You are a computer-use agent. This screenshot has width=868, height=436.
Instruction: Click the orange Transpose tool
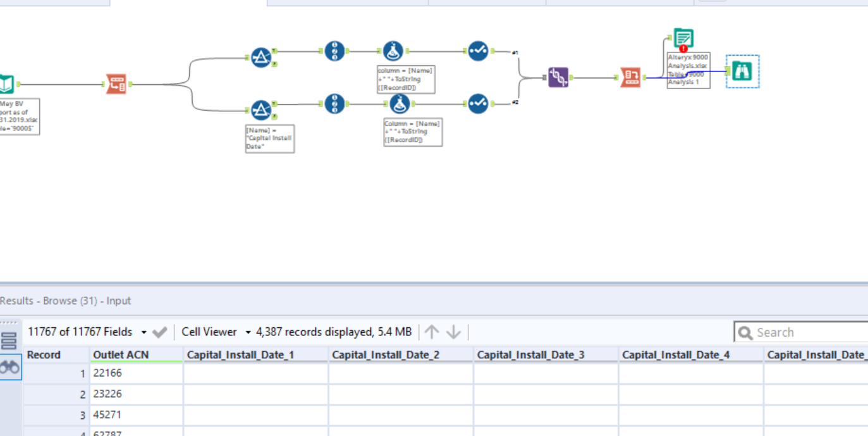[x=116, y=83]
